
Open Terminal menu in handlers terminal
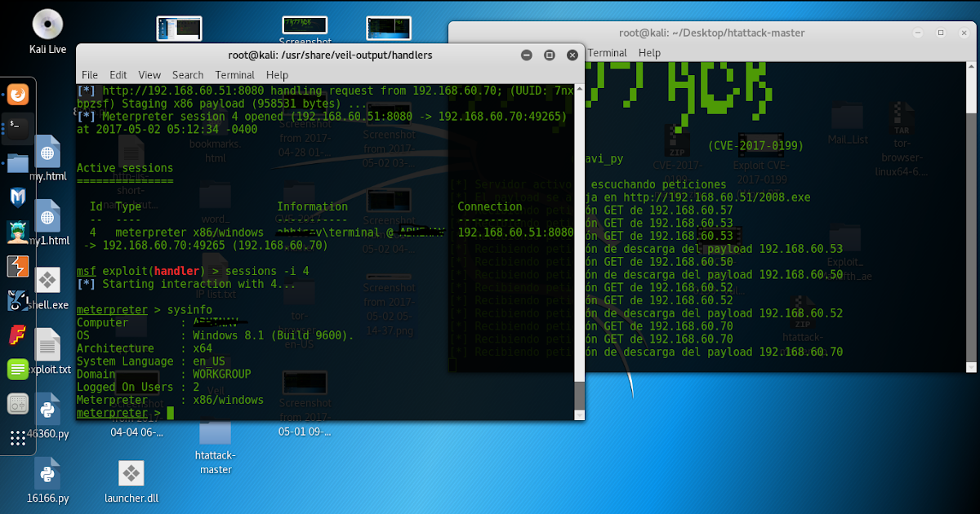[x=234, y=75]
